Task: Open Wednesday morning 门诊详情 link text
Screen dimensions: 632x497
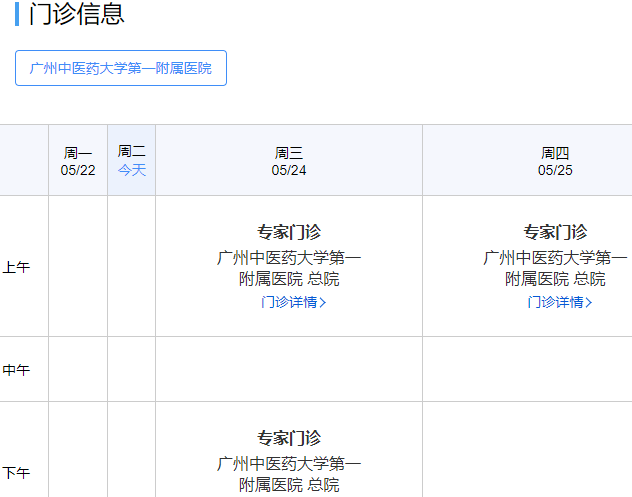Action: (x=288, y=302)
